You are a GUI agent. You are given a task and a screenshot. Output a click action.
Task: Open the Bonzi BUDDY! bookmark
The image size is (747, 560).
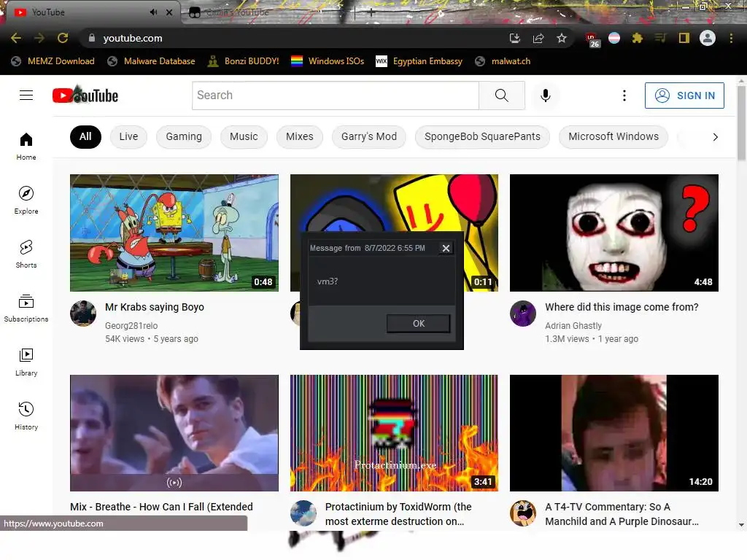[x=244, y=61]
